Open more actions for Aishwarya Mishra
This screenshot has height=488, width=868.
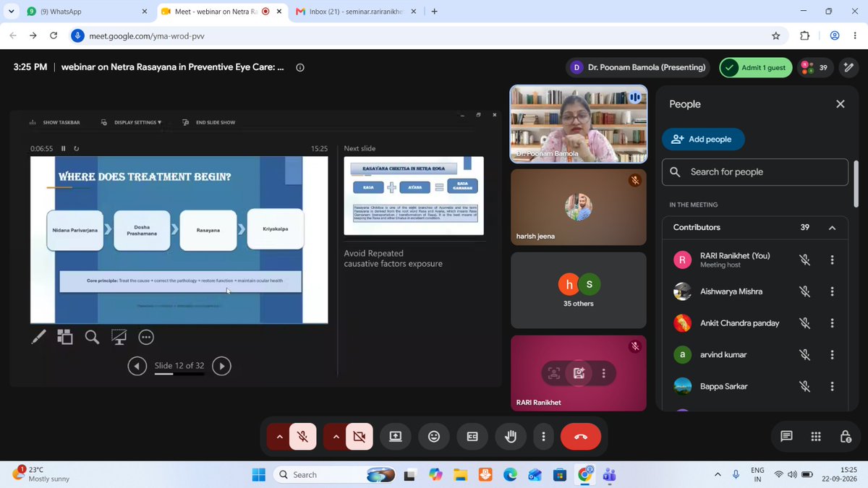tap(833, 291)
